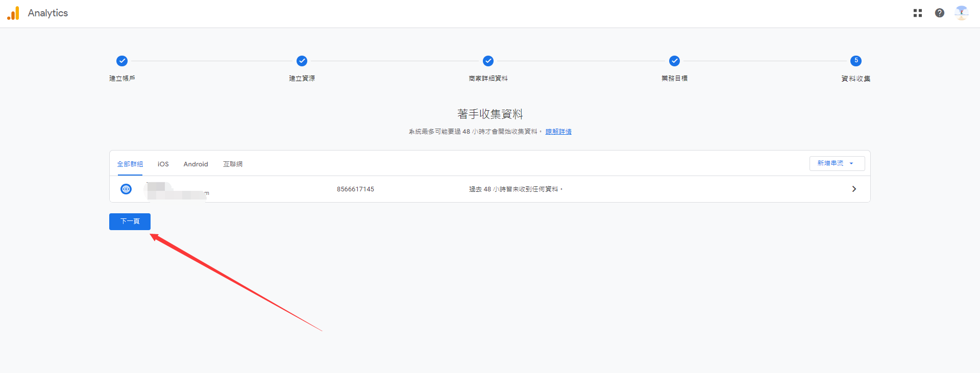Click the 商家詳細資料 step checkmark
The image size is (980, 373).
(488, 61)
